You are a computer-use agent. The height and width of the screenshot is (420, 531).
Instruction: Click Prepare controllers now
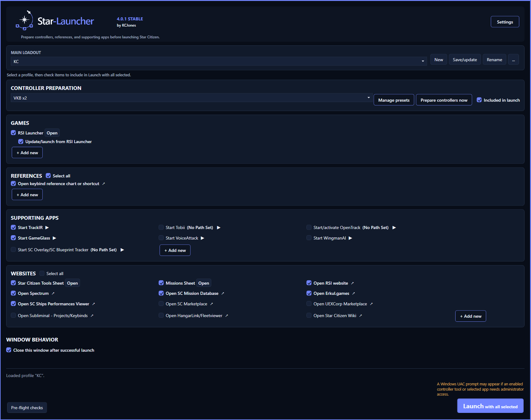(444, 100)
